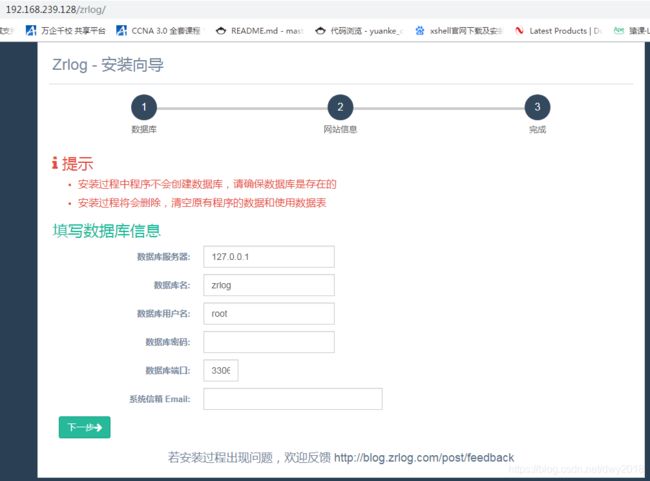The image size is (650, 481).
Task: Focus the 数据库名 field containing zrlog
Action: (269, 285)
